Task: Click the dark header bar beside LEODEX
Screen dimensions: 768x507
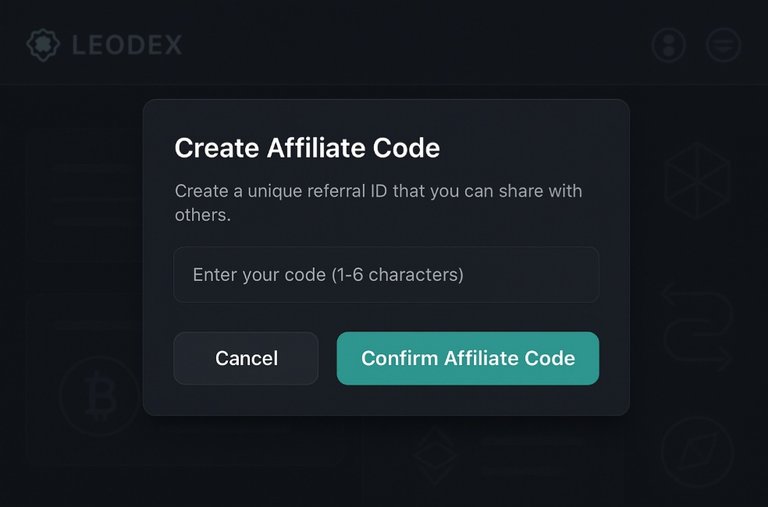Action: click(416, 44)
